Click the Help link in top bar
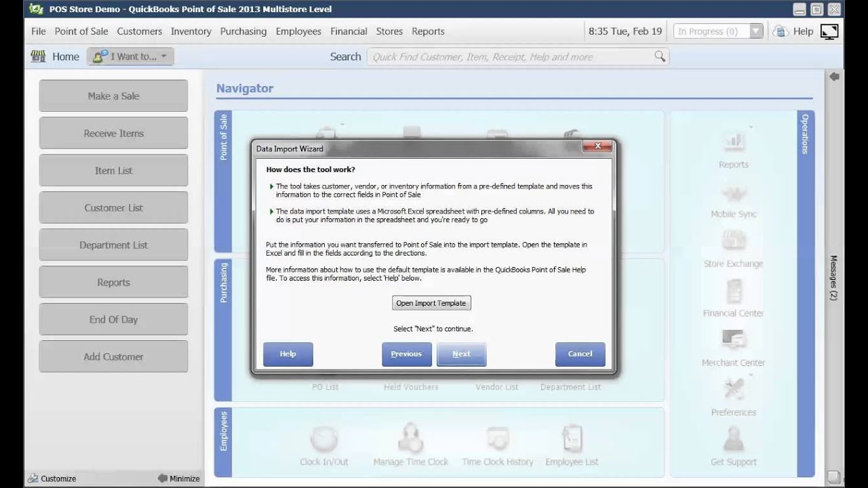 (803, 31)
